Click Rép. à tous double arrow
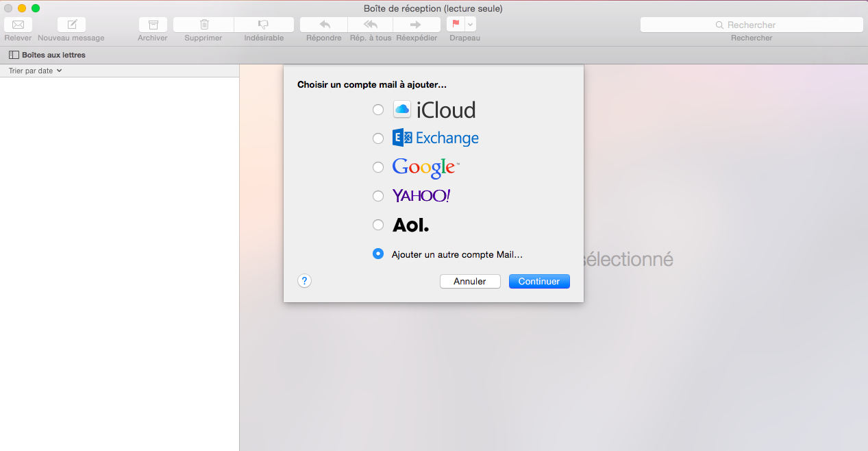The height and width of the screenshot is (451, 868). click(x=371, y=25)
